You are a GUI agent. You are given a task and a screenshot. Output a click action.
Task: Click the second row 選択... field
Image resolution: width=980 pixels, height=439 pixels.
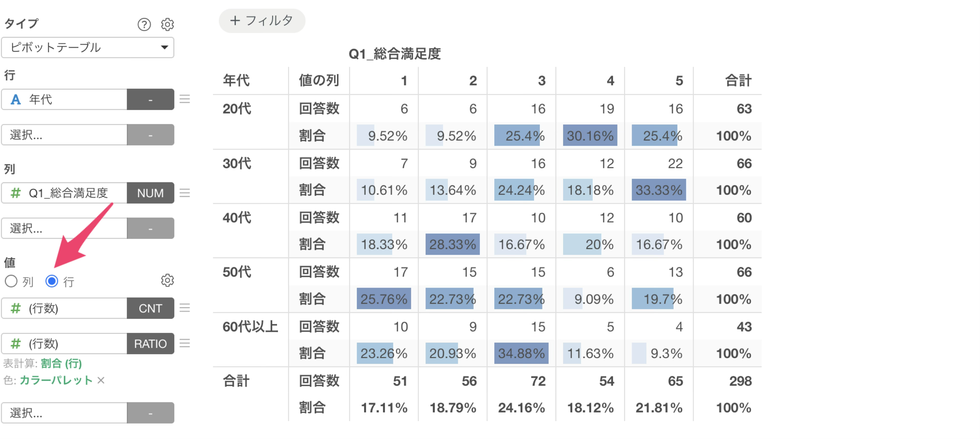(64, 134)
